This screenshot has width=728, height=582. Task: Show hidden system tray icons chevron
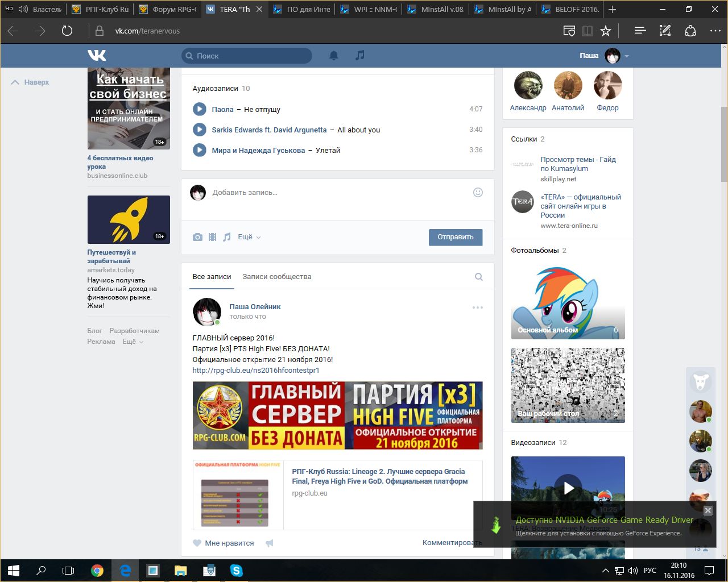(x=605, y=570)
